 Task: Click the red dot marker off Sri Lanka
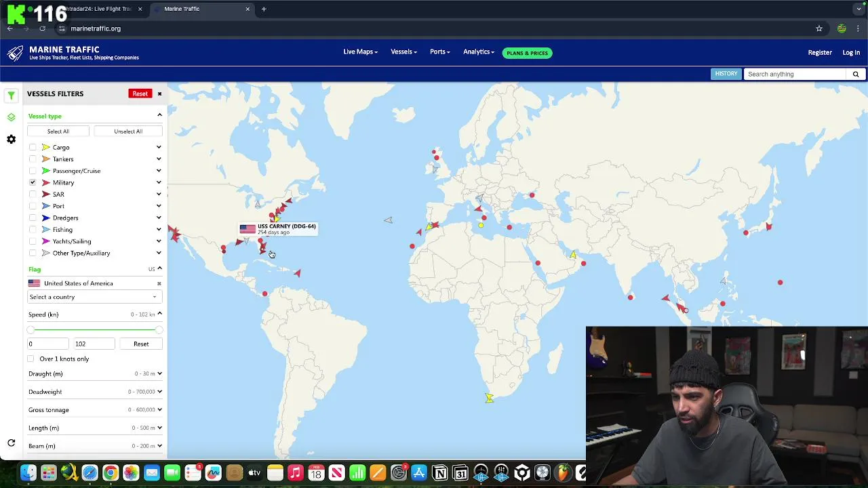[631, 297]
